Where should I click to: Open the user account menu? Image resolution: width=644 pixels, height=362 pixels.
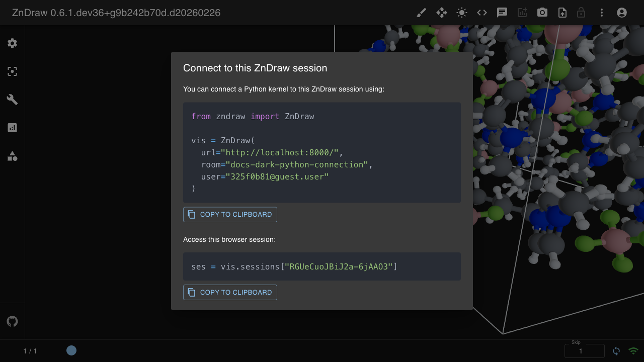coord(621,13)
